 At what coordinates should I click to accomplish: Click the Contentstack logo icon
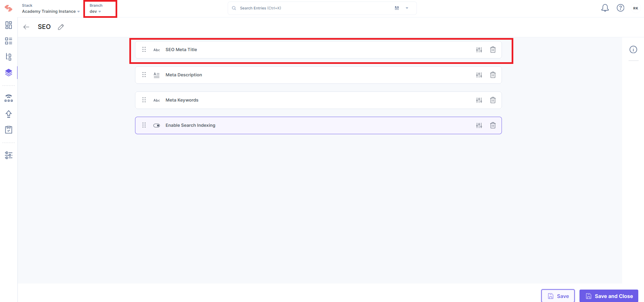point(8,8)
